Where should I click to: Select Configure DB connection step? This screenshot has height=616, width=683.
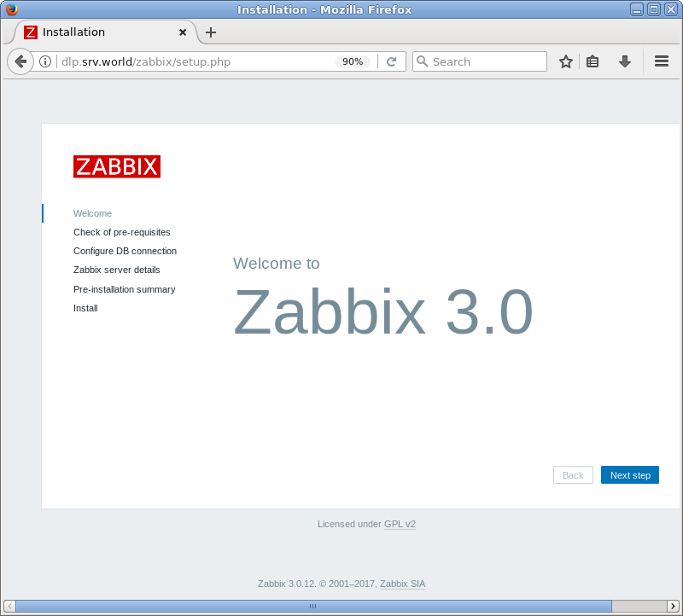coord(125,251)
